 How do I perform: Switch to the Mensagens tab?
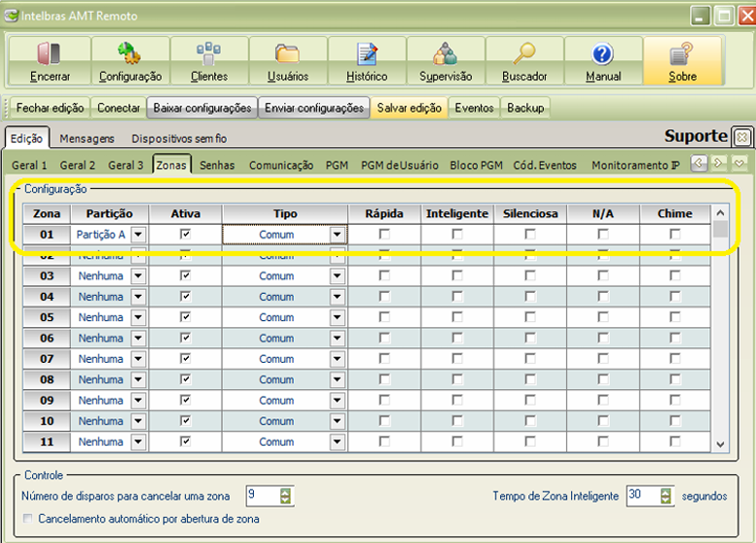87,139
